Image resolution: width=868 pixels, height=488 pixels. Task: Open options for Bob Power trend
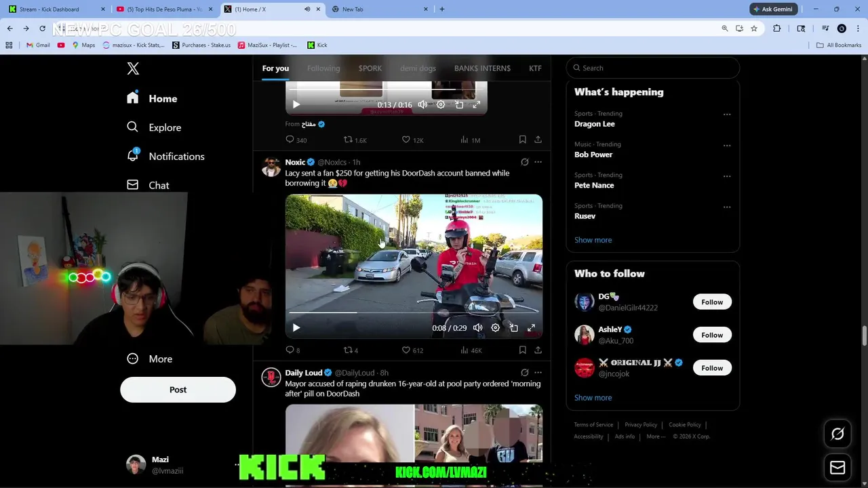727,145
